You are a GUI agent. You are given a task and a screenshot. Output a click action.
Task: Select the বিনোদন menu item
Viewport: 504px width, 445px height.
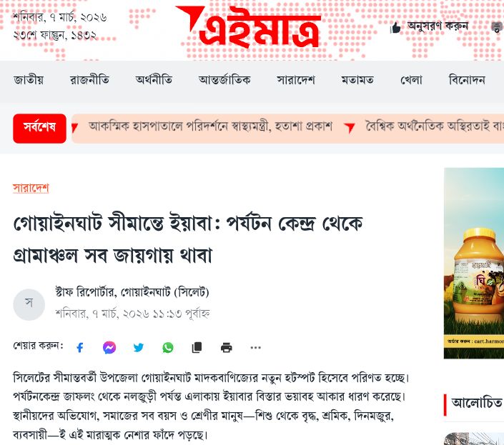point(467,79)
